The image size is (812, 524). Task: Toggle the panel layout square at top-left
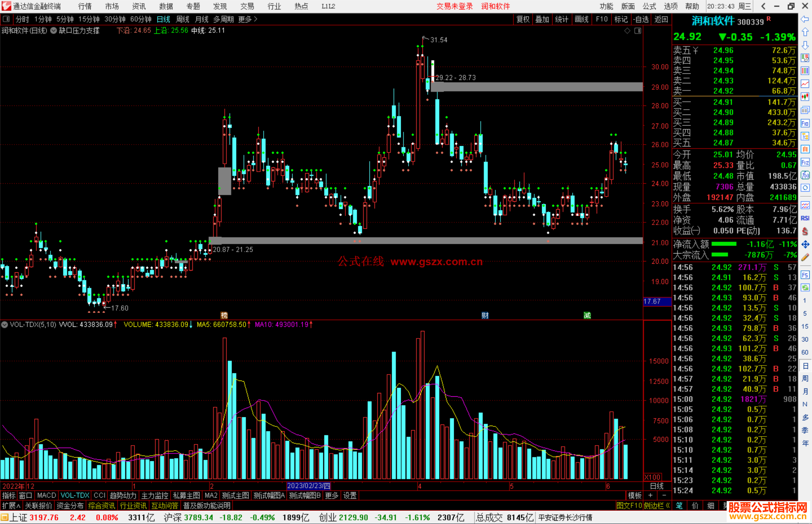[6, 19]
